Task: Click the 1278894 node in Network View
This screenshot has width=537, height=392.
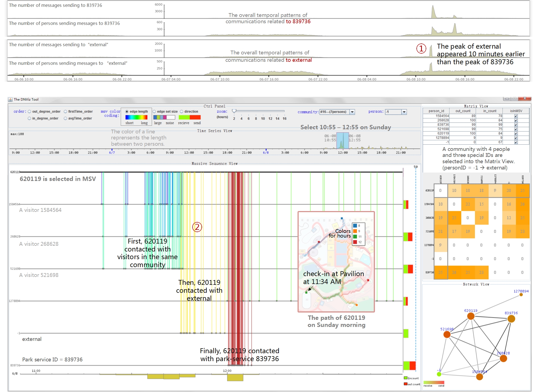Action: point(521,295)
